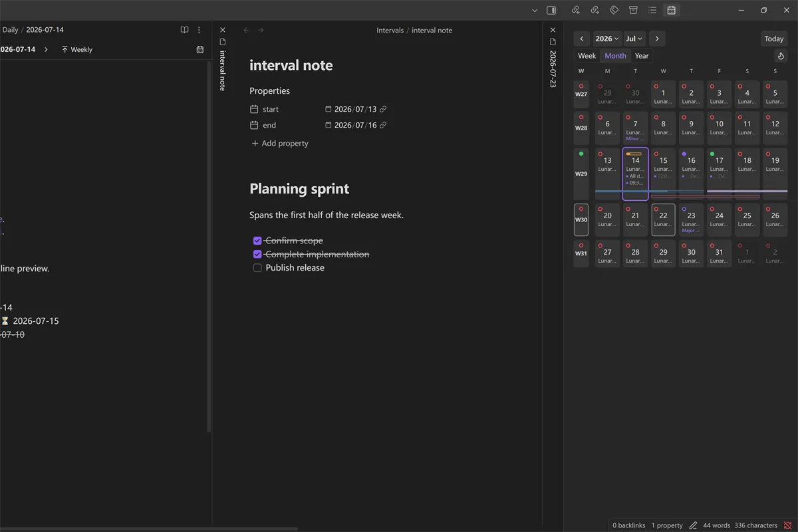The image size is (798, 532).
Task: Click the vertical scrollbar of the Daily pane
Action: tap(209, 246)
